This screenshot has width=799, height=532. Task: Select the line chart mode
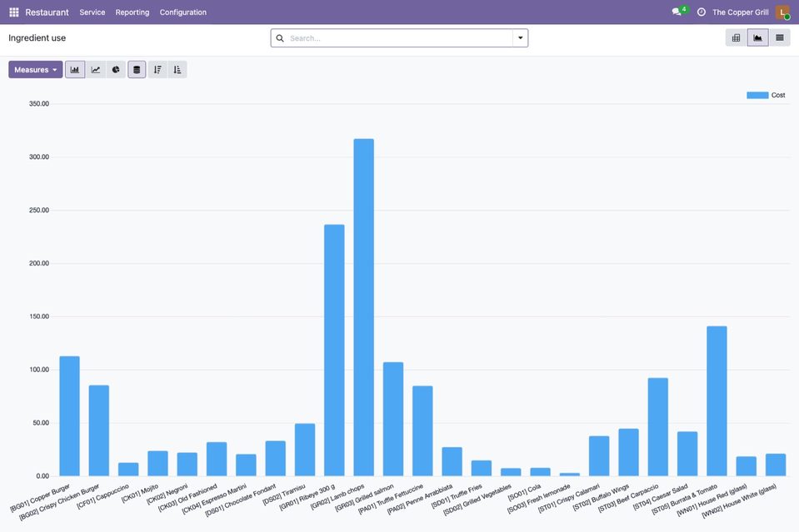pos(96,70)
